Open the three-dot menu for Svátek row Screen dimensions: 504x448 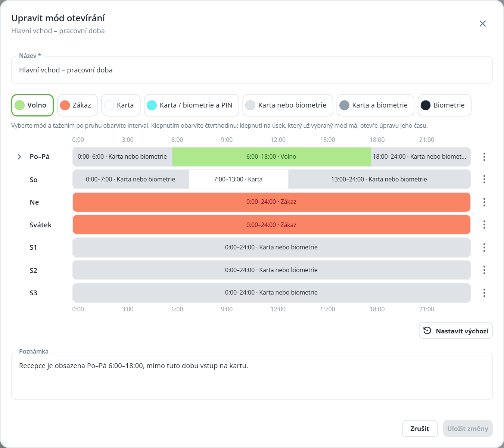click(x=484, y=225)
